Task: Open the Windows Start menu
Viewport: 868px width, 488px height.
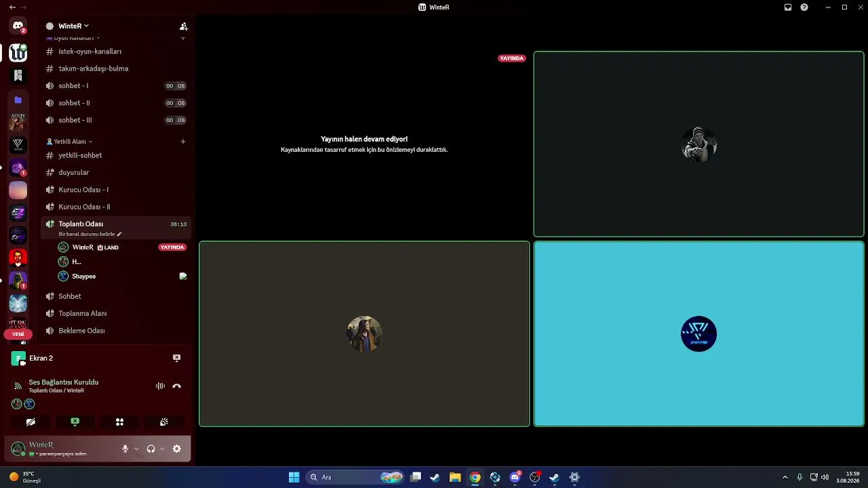Action: [294, 477]
